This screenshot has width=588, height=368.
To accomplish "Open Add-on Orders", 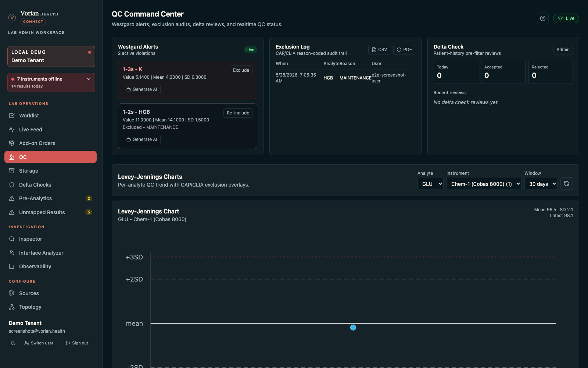I will coord(50,143).
